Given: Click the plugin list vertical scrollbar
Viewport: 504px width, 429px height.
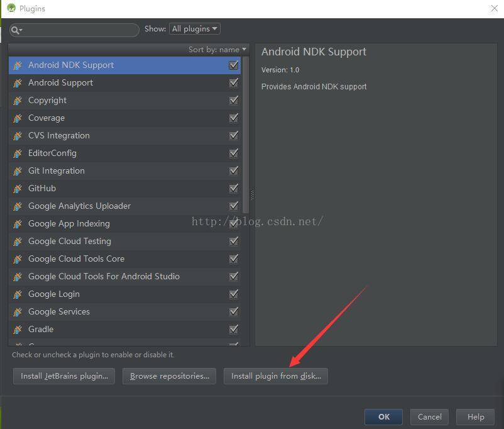Looking at the screenshot, I should point(246,135).
